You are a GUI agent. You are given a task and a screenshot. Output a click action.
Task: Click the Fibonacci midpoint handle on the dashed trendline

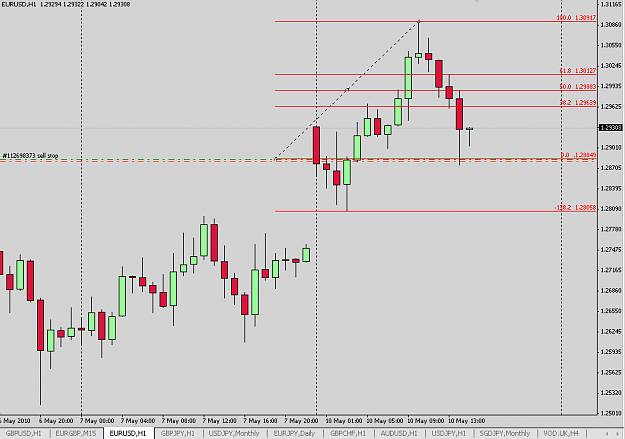(348, 90)
